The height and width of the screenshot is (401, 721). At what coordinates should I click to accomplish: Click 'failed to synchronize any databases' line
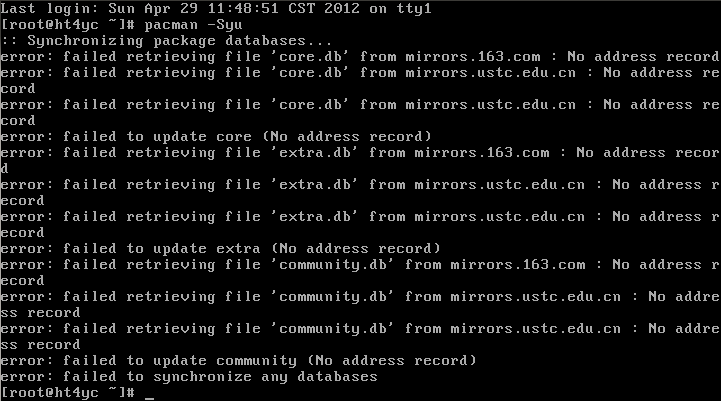pyautogui.click(x=189, y=377)
